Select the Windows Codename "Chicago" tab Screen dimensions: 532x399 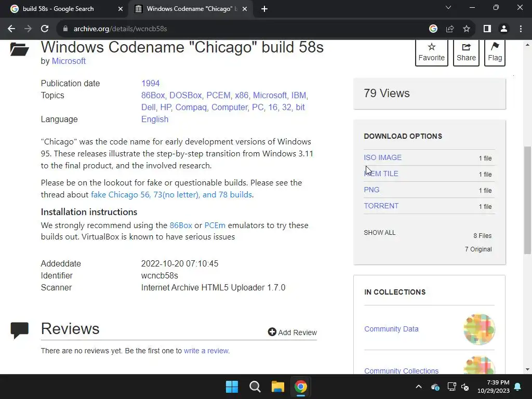[190, 9]
